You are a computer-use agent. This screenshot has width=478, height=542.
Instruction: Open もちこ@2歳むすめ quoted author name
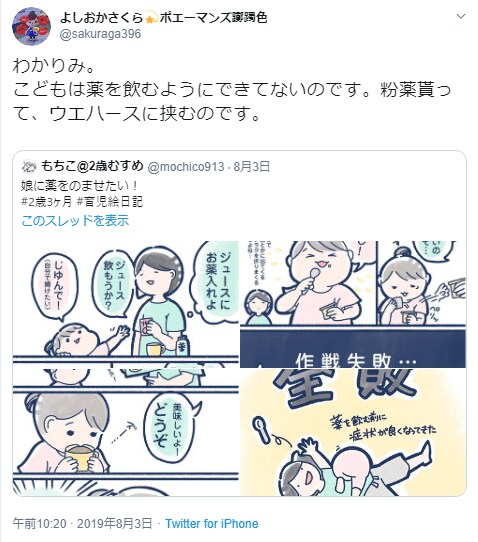click(92, 166)
